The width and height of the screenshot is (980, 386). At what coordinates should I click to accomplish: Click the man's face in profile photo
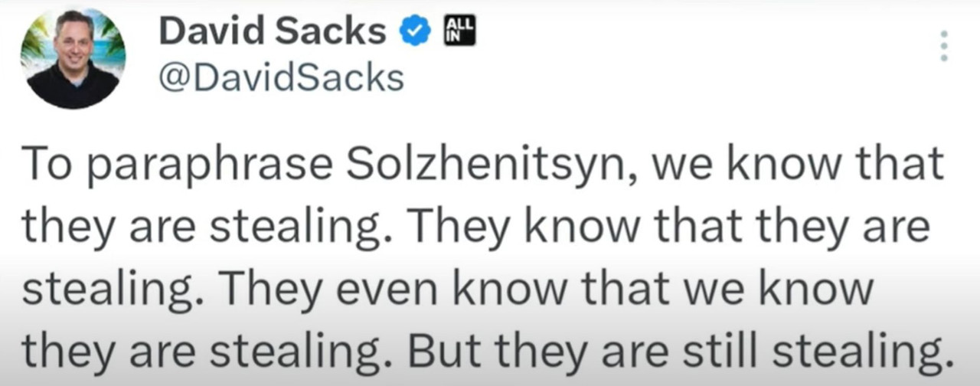pos(73,42)
